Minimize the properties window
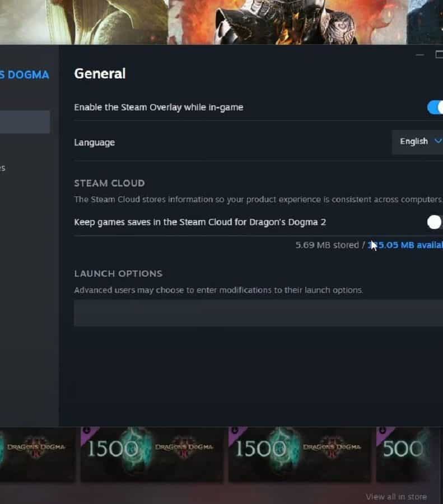 pos(419,55)
